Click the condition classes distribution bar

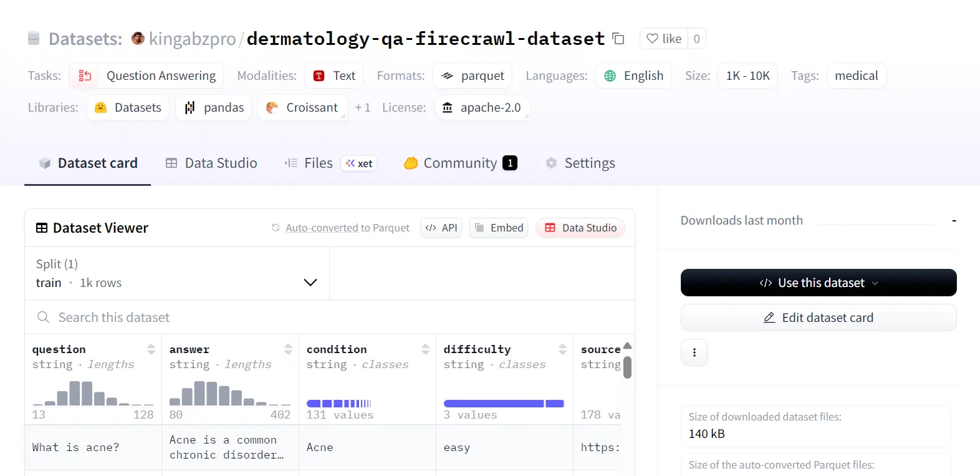(x=339, y=404)
